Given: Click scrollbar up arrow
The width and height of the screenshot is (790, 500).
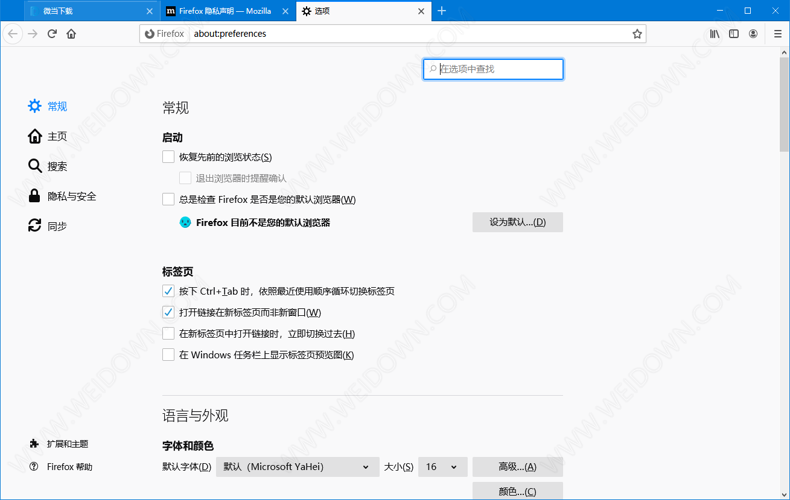Looking at the screenshot, I should (x=784, y=52).
